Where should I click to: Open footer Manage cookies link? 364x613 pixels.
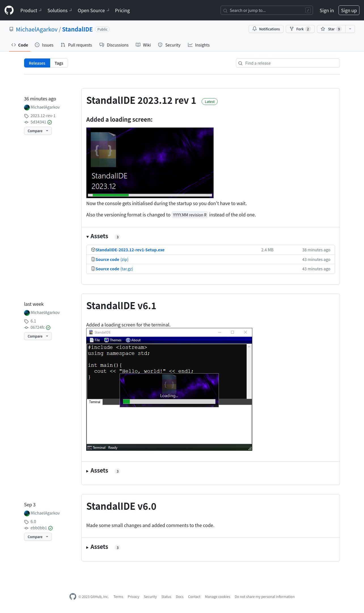pos(217,597)
